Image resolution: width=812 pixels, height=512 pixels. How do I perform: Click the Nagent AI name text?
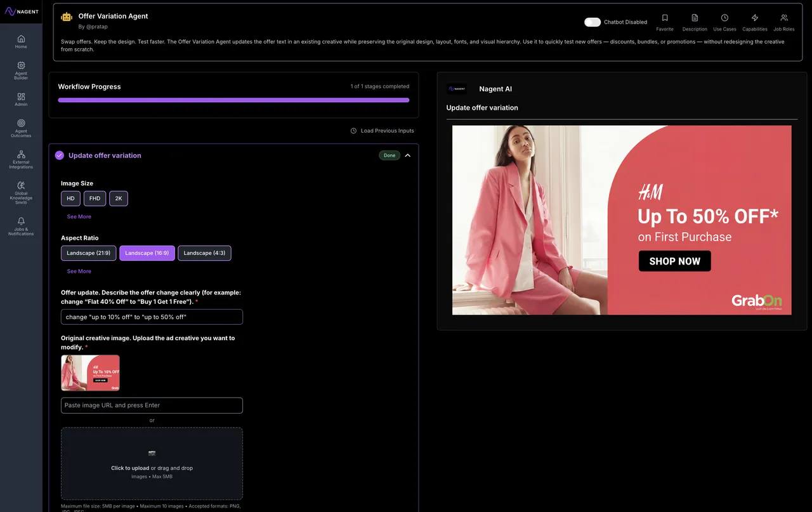[495, 89]
